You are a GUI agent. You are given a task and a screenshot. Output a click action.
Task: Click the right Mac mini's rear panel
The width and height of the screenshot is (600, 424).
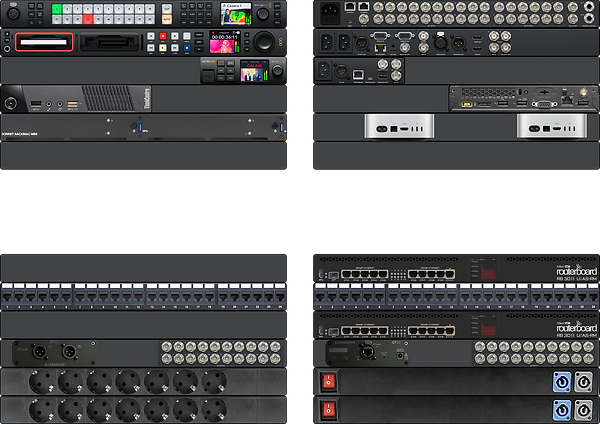[552, 126]
